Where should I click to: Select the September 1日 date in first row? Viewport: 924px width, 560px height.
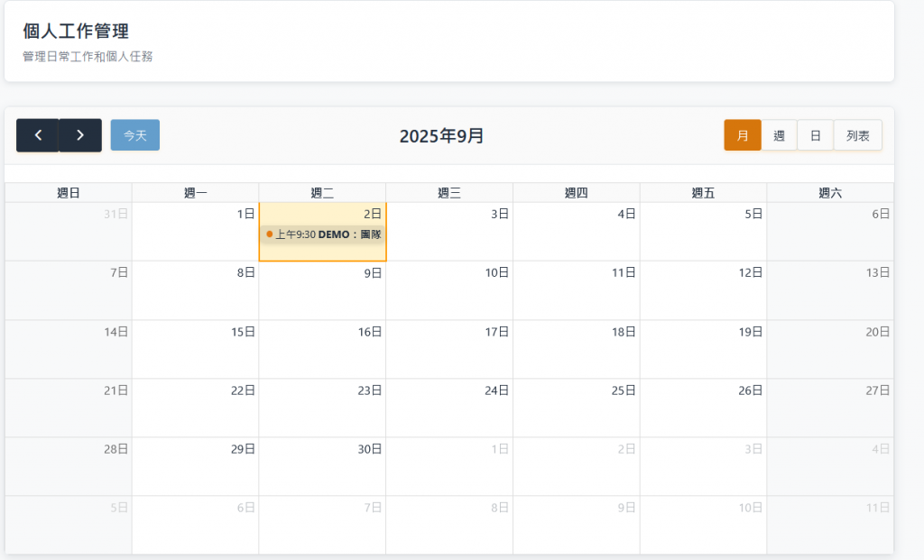[x=245, y=214]
